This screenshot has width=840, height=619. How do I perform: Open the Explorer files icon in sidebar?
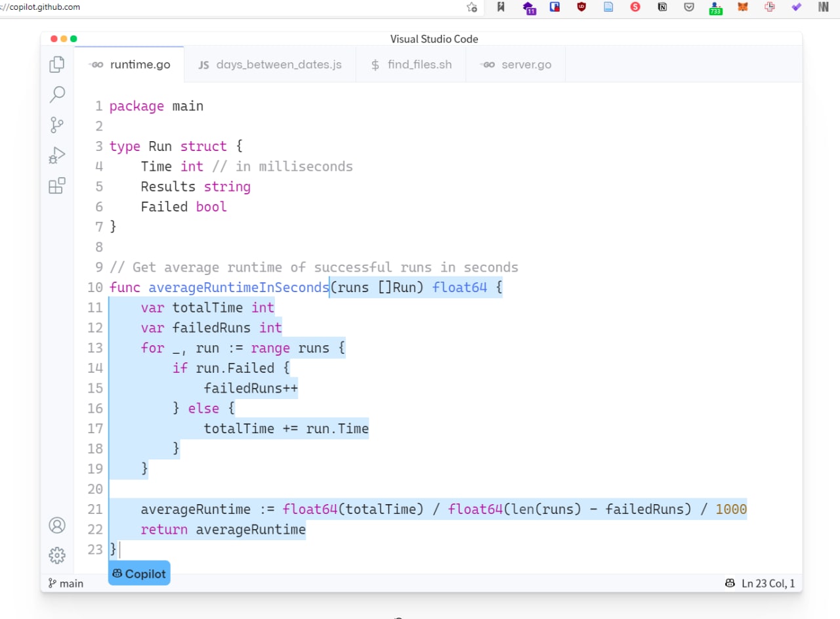click(57, 64)
